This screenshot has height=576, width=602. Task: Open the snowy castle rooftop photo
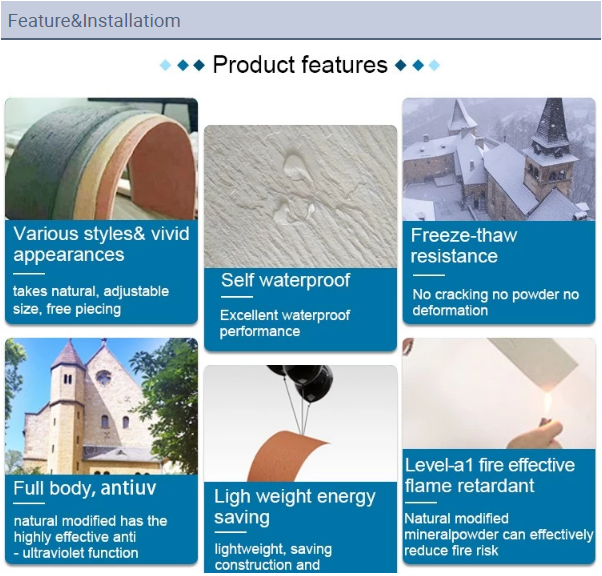pos(499,159)
